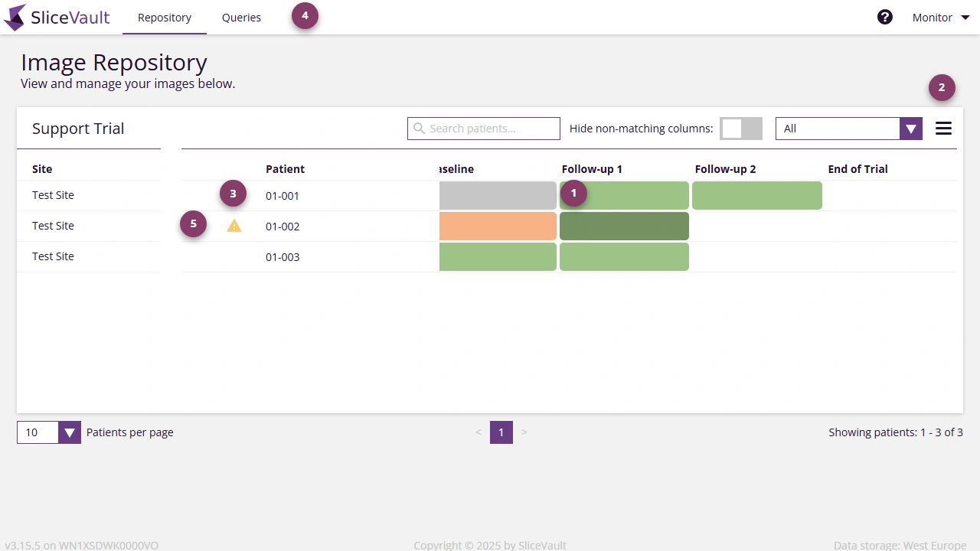Change the patients per page dropdown

[48, 432]
